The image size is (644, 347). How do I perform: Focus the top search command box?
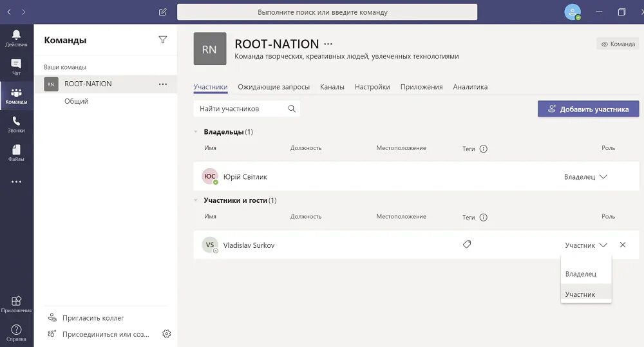pyautogui.click(x=327, y=12)
